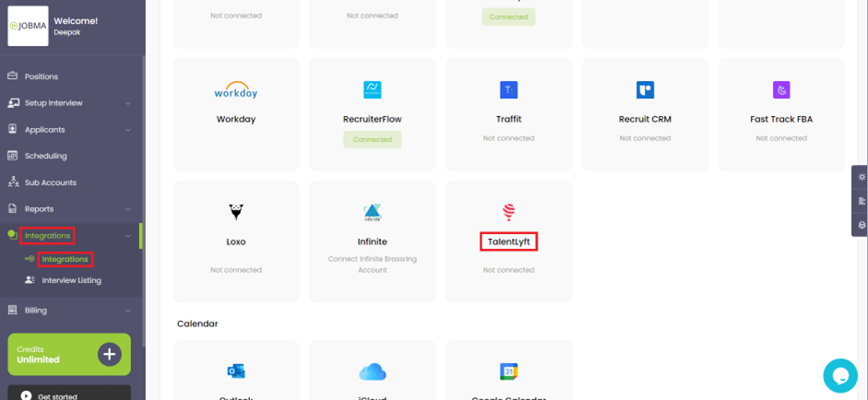Screen dimensions: 868x400
Task: Click the Loxo owl logo
Action: point(236,212)
